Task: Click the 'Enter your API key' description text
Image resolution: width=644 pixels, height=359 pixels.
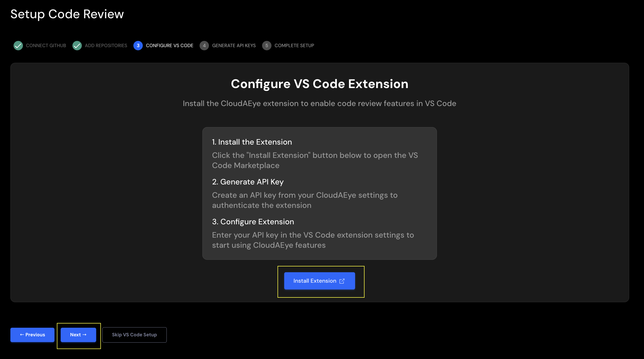Action: (313, 240)
